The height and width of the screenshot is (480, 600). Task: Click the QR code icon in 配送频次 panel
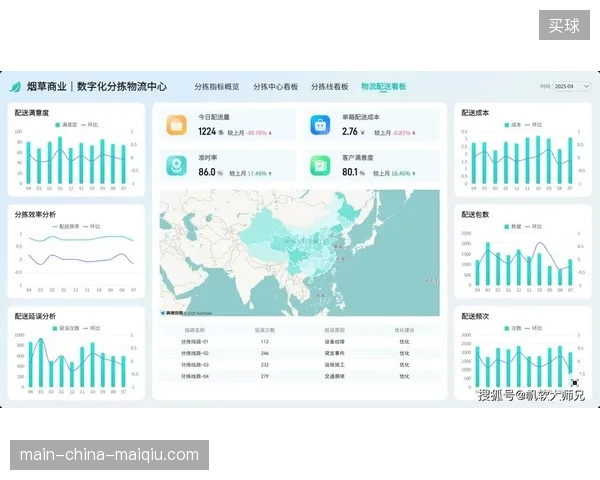(575, 382)
